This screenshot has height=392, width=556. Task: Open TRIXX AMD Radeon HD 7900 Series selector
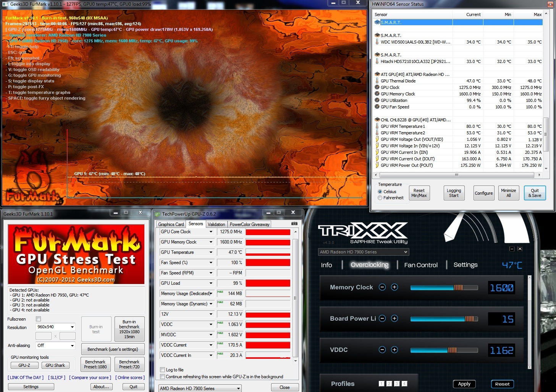point(364,252)
